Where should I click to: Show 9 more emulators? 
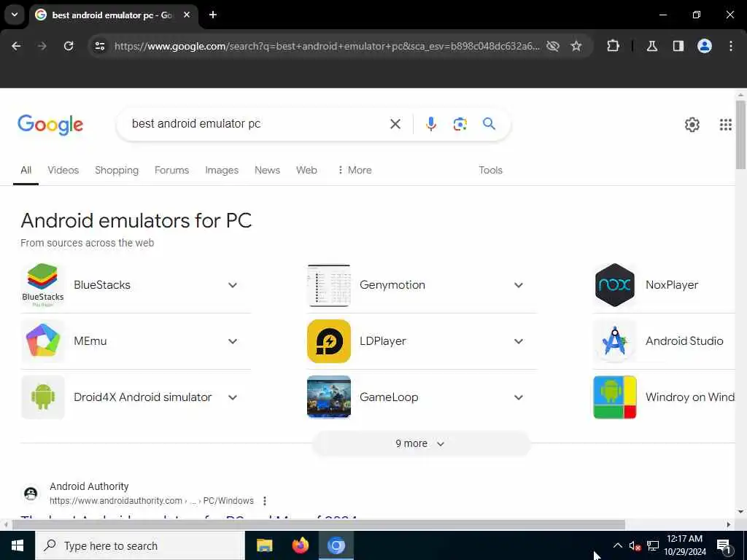421,443
